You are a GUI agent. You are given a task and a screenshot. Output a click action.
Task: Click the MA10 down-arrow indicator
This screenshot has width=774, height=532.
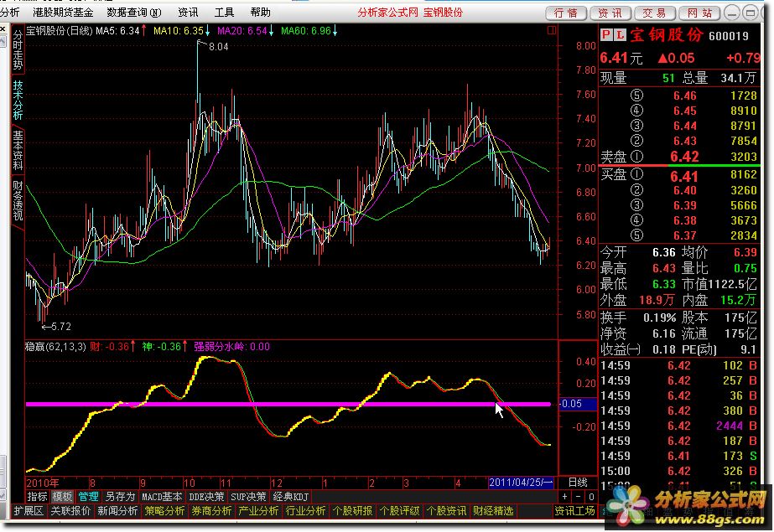(207, 30)
